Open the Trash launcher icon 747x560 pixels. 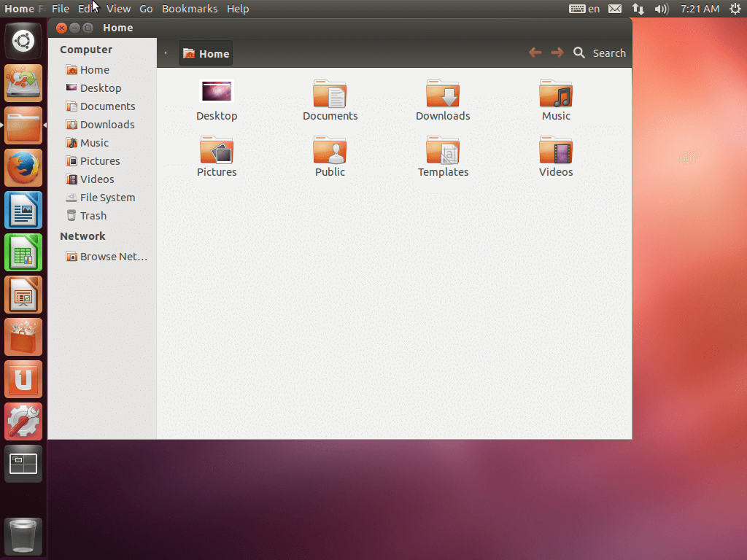[23, 537]
